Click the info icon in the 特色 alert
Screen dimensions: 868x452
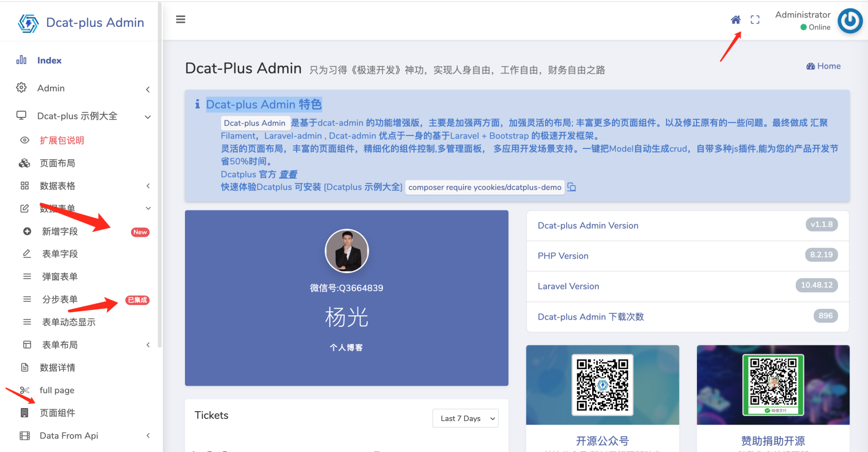tap(197, 104)
